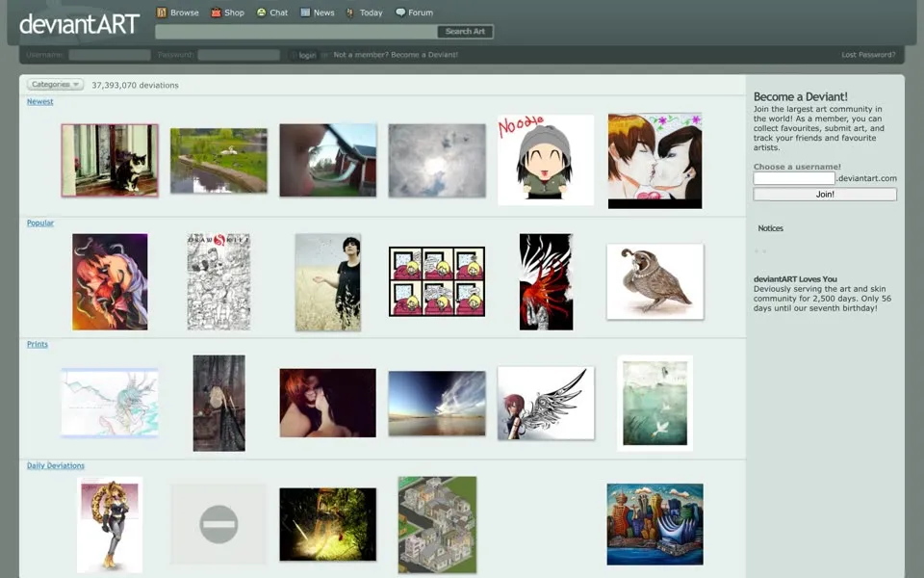Screen dimensions: 924x578
Task: Open the News menu label
Action: [x=323, y=13]
